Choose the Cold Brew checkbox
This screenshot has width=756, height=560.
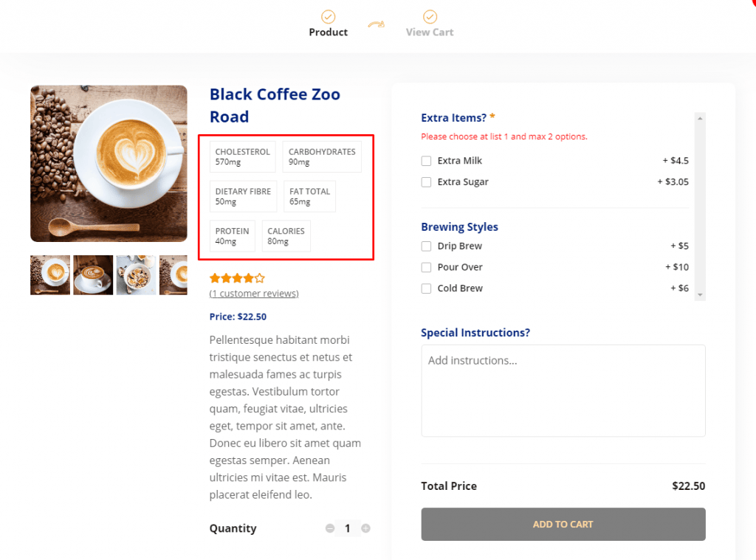coord(426,288)
